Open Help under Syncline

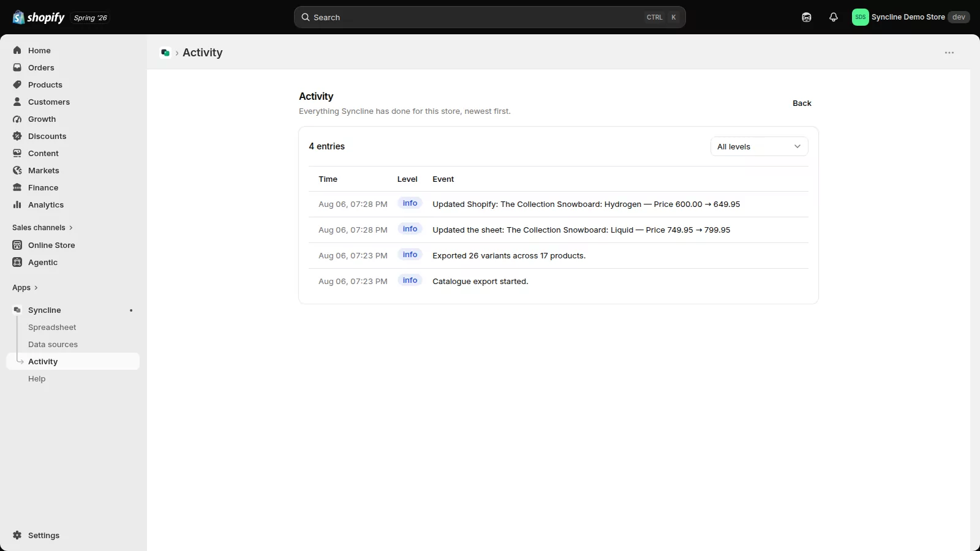tap(37, 378)
